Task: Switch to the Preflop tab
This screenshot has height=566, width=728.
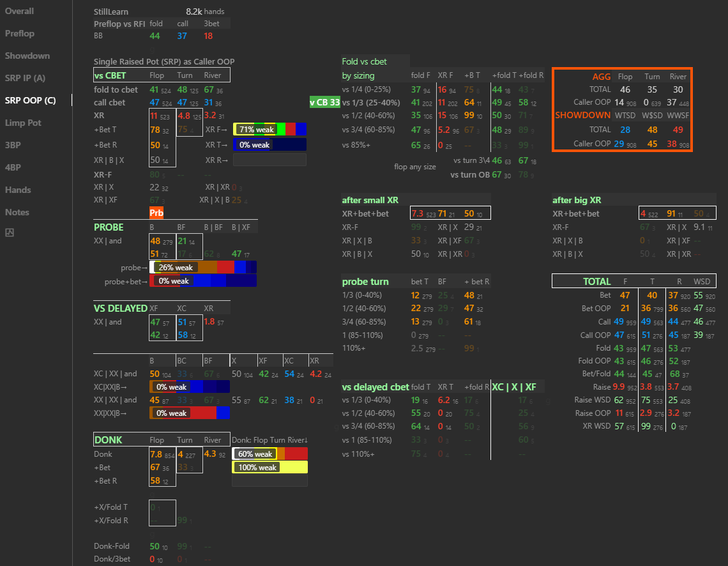Action: (x=20, y=33)
